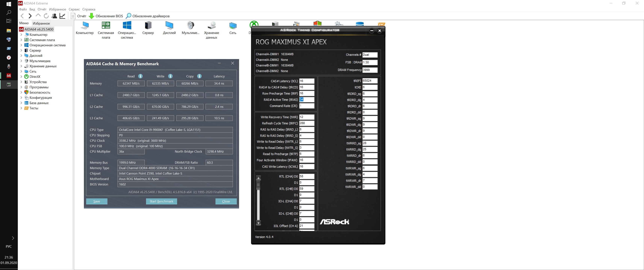Expand the Компьютер tree node
The width and height of the screenshot is (644, 270).
21,34
